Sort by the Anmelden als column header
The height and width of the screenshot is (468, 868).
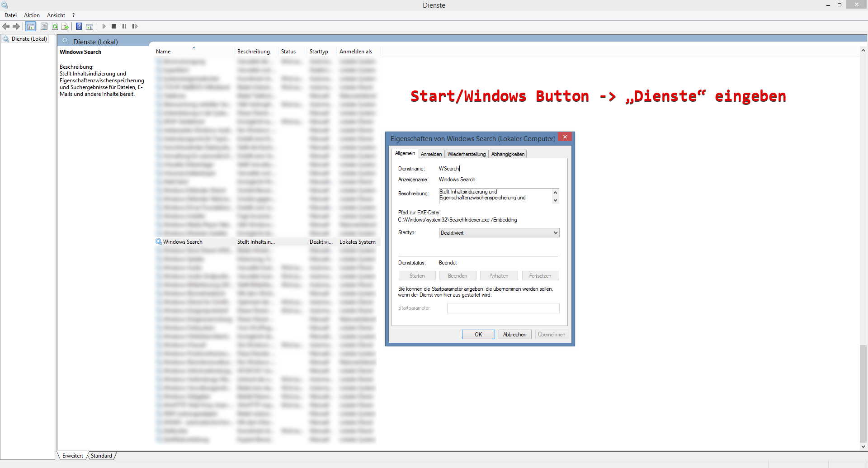click(x=359, y=51)
